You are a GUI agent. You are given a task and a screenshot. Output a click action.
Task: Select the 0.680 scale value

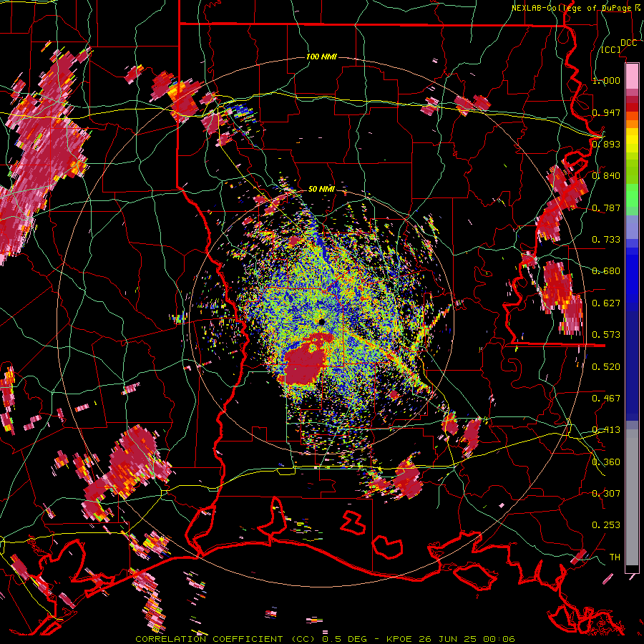pyautogui.click(x=606, y=271)
